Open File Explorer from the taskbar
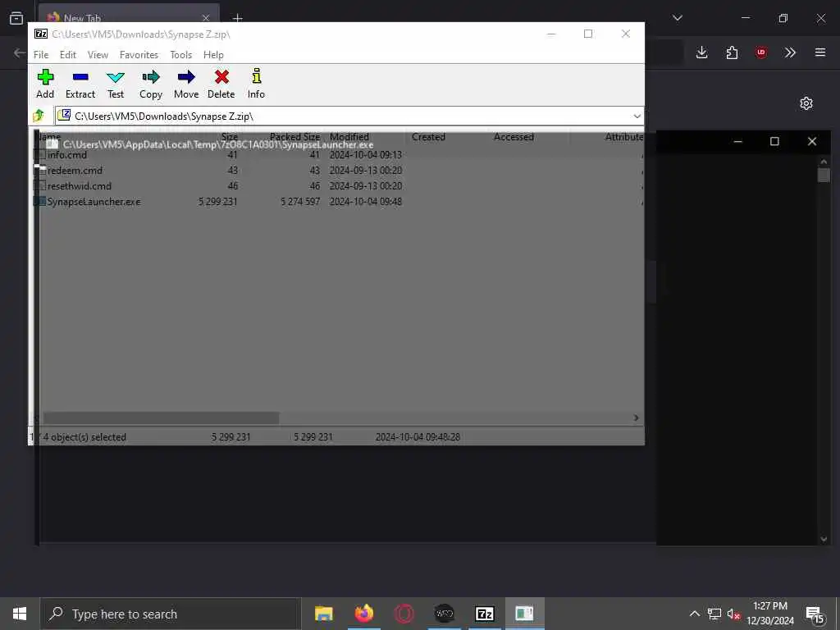This screenshot has width=840, height=630. tap(323, 614)
